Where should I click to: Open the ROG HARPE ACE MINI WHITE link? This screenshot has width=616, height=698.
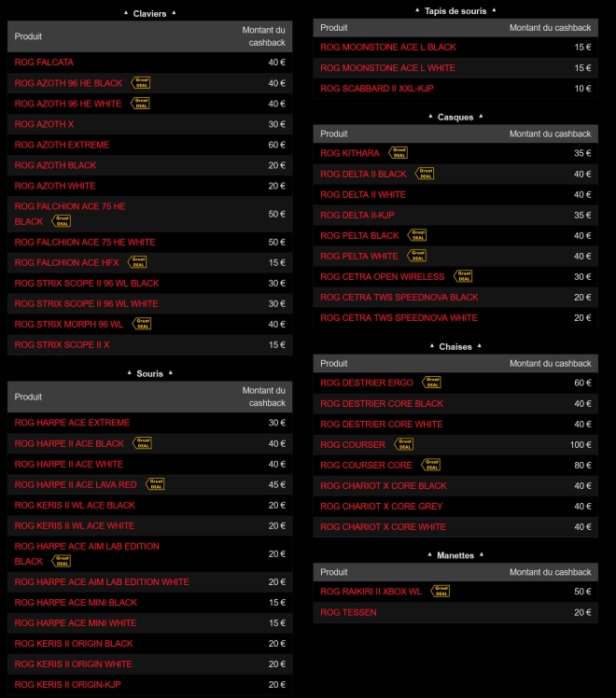[x=76, y=622]
